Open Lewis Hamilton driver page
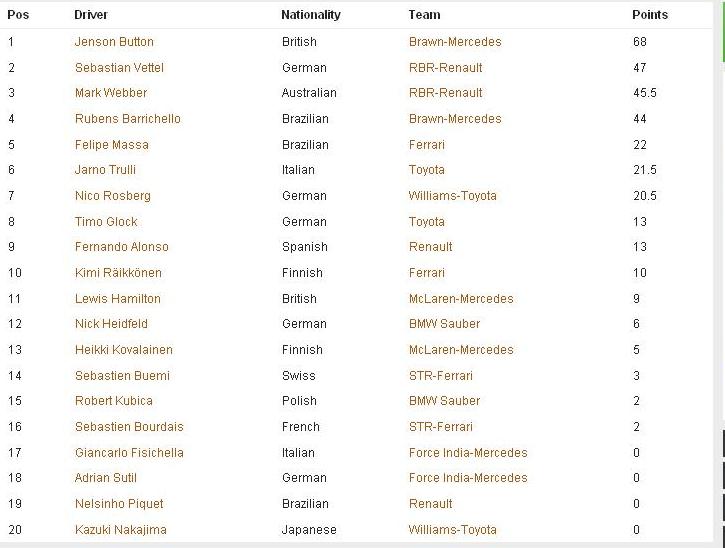This screenshot has height=548, width=725. [x=118, y=299]
